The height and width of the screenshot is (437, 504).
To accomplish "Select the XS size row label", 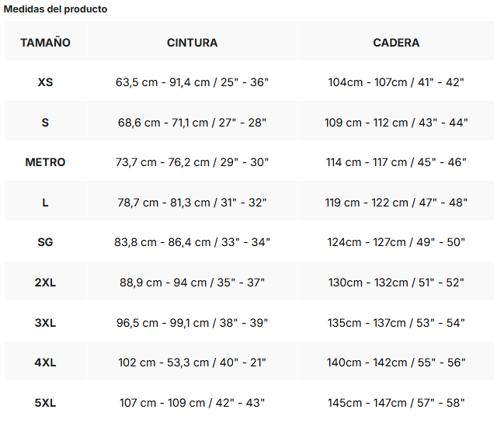I will [x=45, y=82].
